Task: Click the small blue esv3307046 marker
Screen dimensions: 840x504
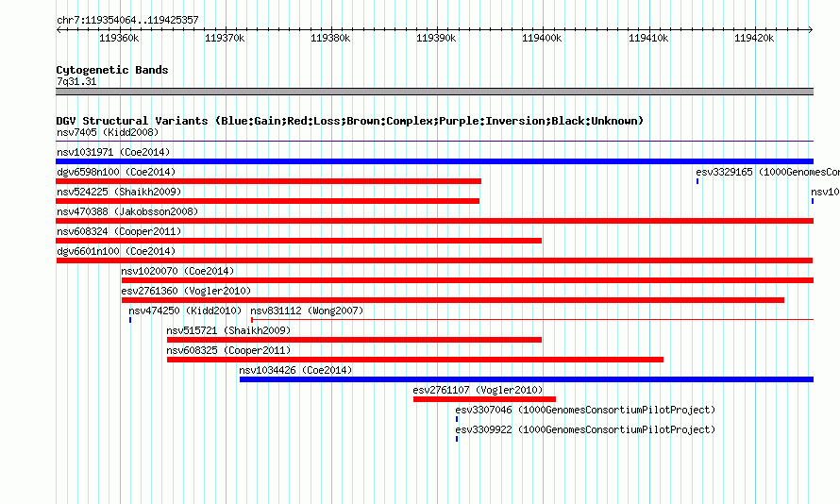Action: (x=457, y=419)
